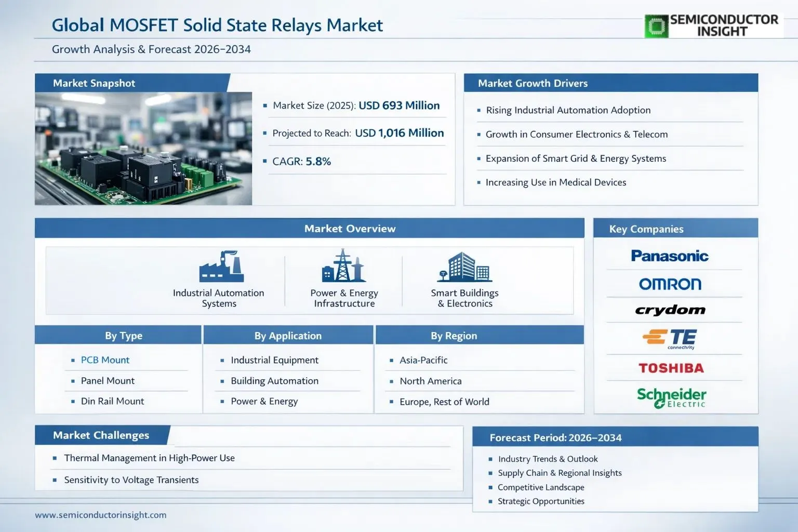Click Increasing Use in Medical Devices
This screenshot has height=532, width=798.
pos(556,182)
